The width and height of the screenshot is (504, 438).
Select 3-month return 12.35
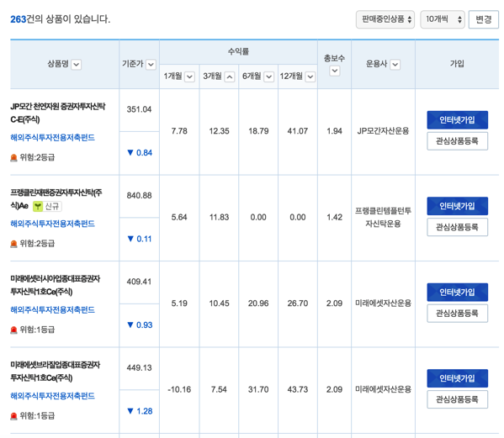(x=219, y=131)
